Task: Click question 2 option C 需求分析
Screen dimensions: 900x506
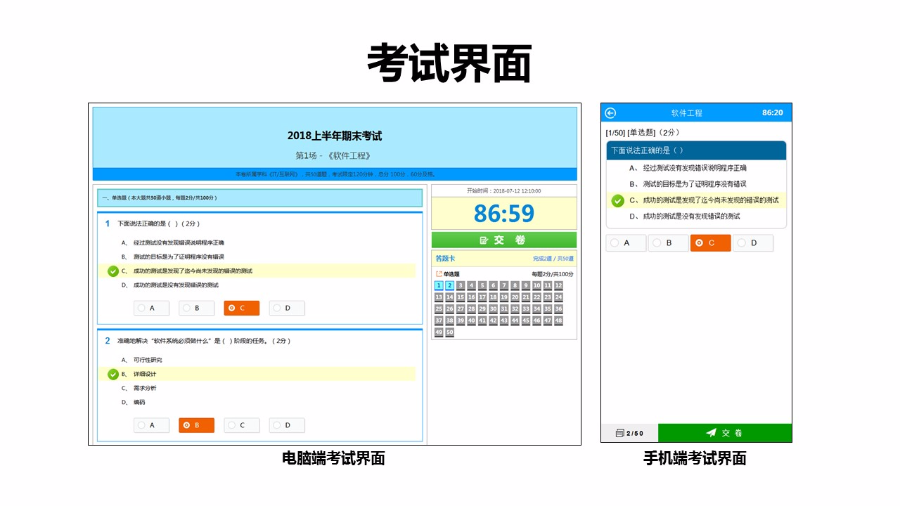Action: click(x=145, y=388)
